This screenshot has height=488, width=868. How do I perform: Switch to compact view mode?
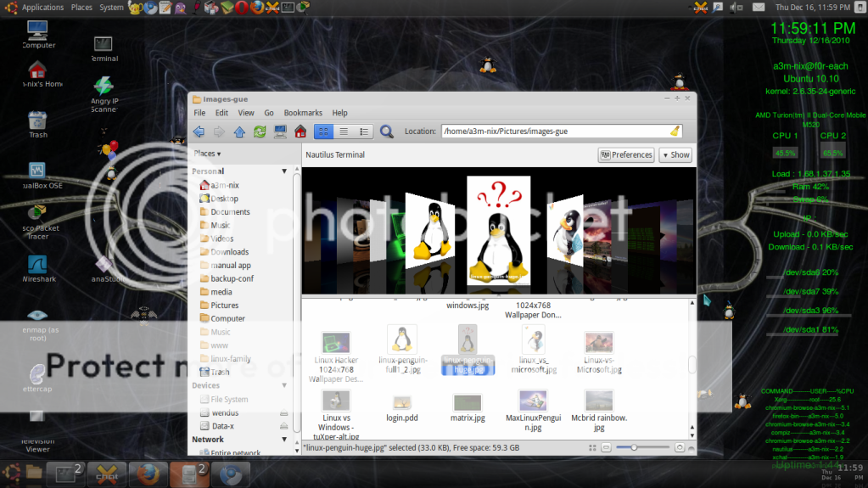[x=364, y=132]
